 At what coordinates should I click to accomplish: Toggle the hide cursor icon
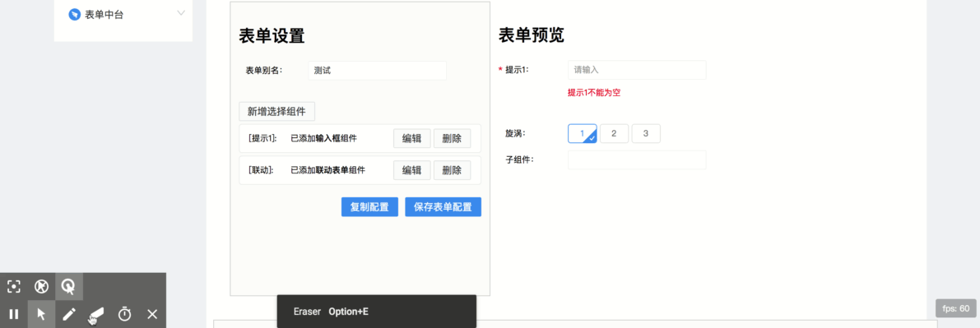(41, 287)
